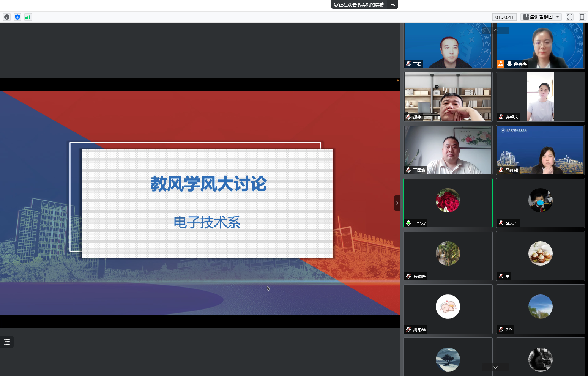The image size is (588, 376).
Task: Open the meeting information panel
Action: point(6,17)
